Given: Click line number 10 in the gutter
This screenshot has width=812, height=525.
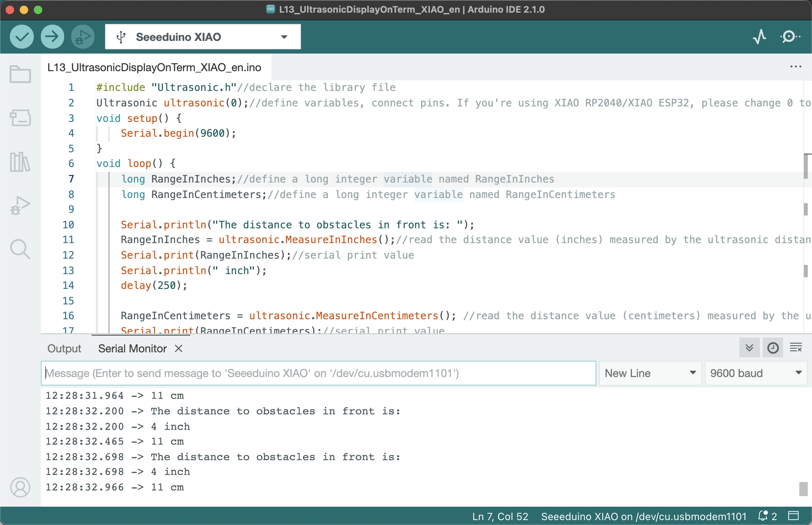Looking at the screenshot, I should click(x=68, y=225).
